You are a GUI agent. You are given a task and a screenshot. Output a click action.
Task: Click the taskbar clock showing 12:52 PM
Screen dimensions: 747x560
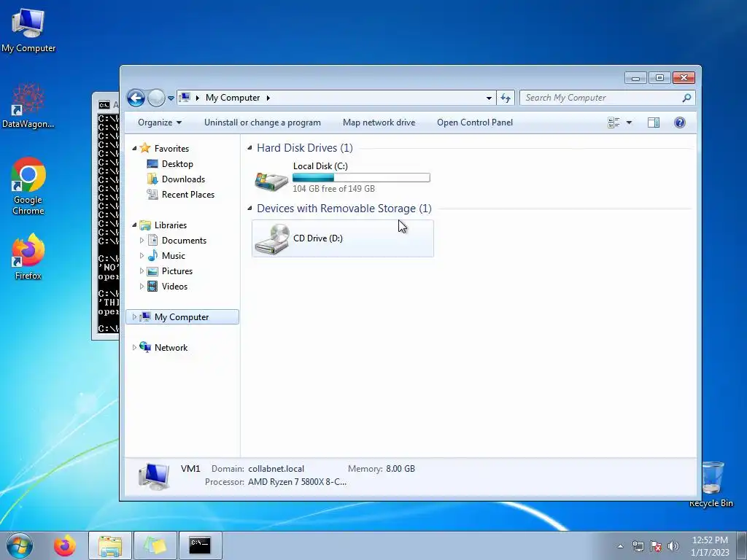(x=710, y=546)
